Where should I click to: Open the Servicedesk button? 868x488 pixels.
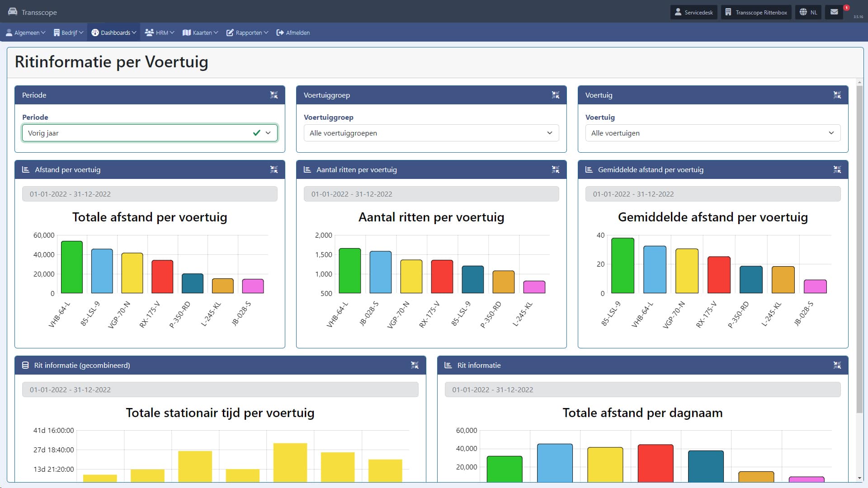pyautogui.click(x=694, y=12)
